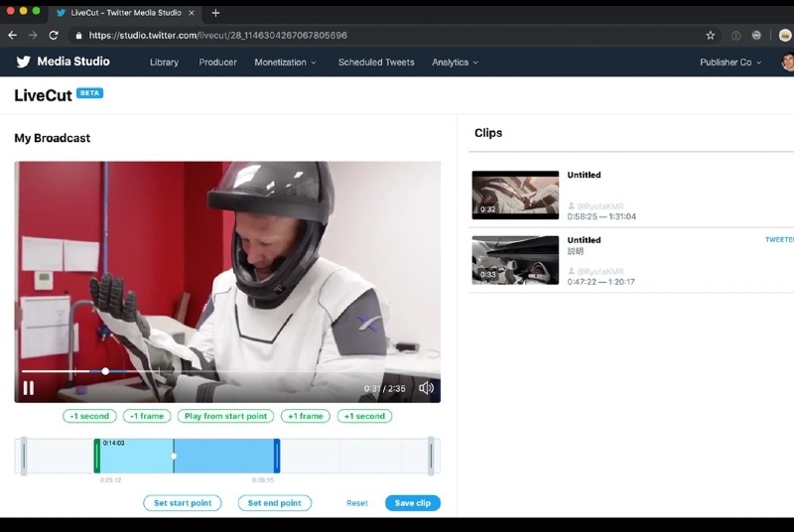Click the My Broadcast heading

click(53, 138)
